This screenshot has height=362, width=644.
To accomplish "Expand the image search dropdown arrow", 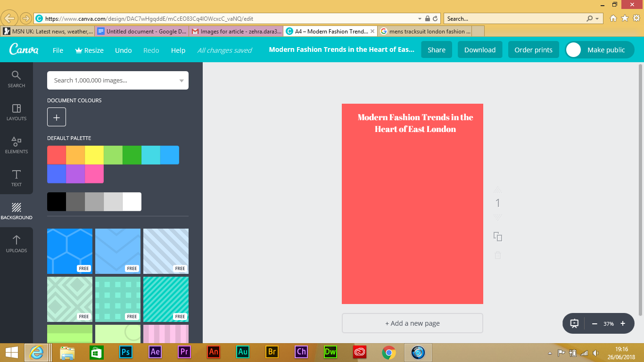I will pyautogui.click(x=182, y=81).
